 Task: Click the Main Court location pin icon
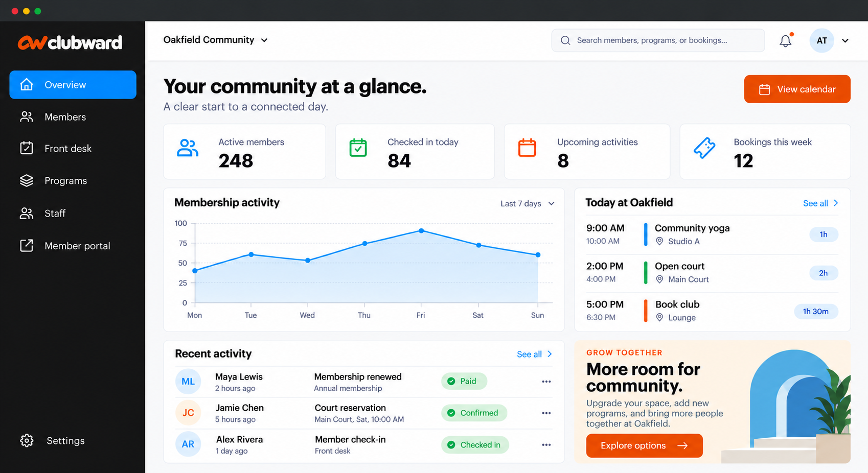tap(659, 279)
